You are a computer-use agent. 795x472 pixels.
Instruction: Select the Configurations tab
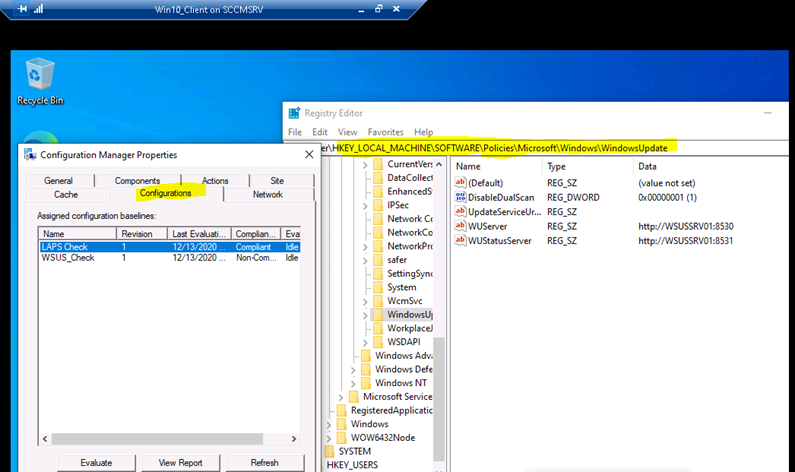[x=166, y=193]
